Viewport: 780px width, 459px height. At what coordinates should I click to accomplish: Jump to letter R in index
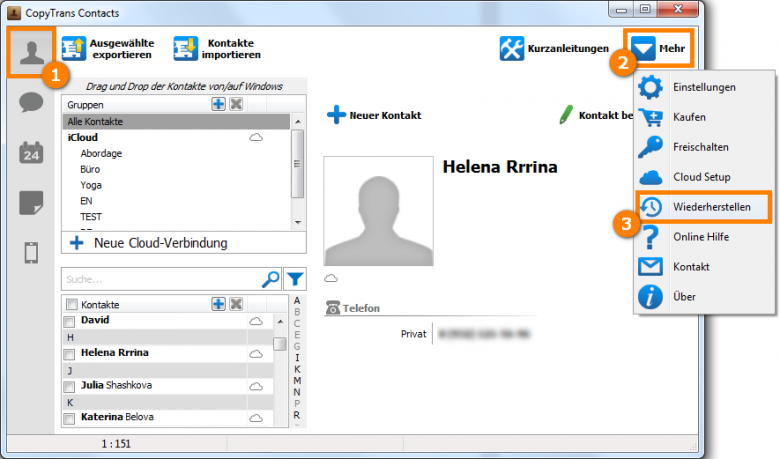297,415
